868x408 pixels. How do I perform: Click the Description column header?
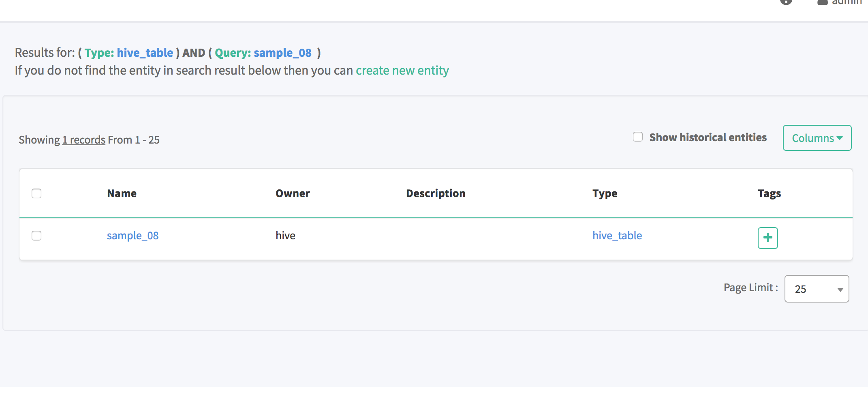pyautogui.click(x=436, y=193)
